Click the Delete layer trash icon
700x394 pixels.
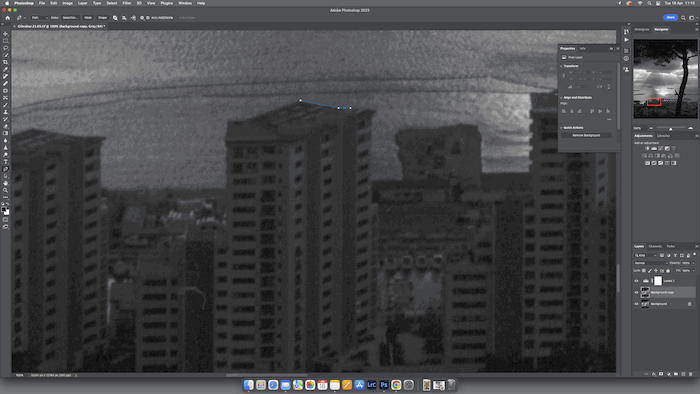point(691,374)
